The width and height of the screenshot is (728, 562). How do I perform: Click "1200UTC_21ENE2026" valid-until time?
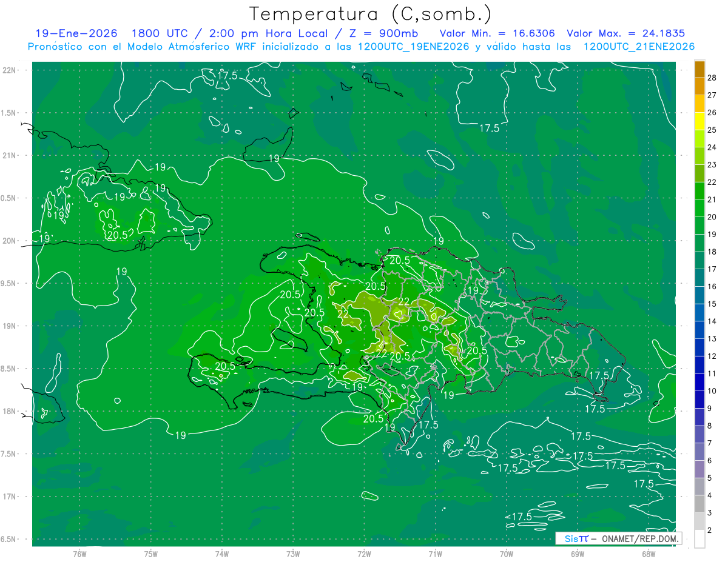point(639,47)
